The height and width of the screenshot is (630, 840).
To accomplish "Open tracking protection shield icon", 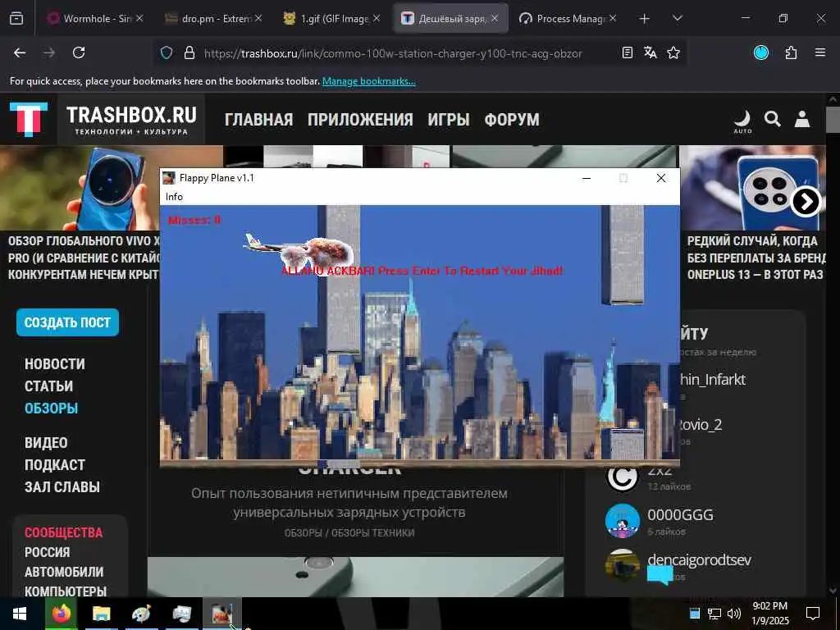I will pyautogui.click(x=167, y=53).
